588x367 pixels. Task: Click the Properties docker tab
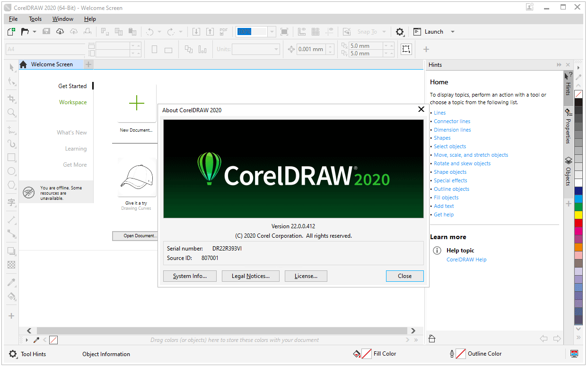569,126
